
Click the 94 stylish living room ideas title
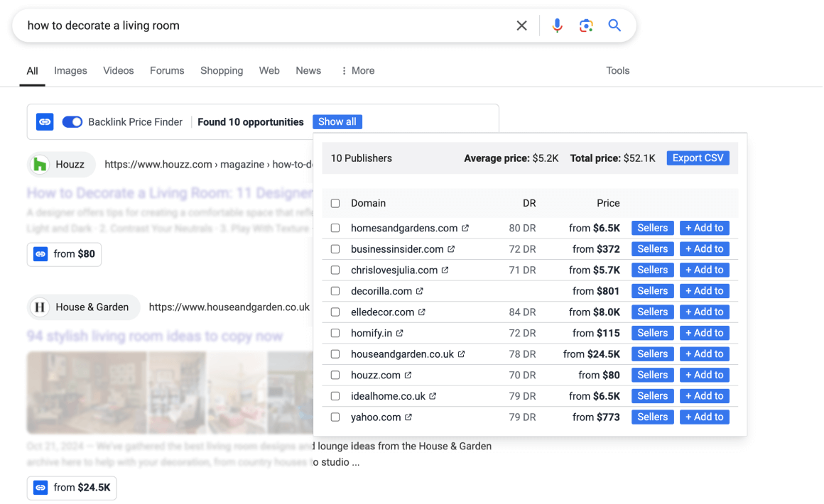pos(155,336)
